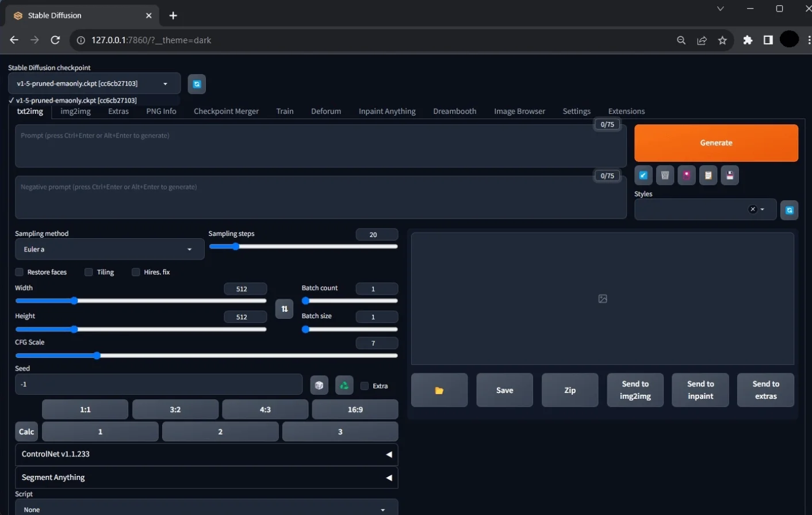The height and width of the screenshot is (515, 812).
Task: Click the clipboard apply styles icon
Action: point(708,176)
